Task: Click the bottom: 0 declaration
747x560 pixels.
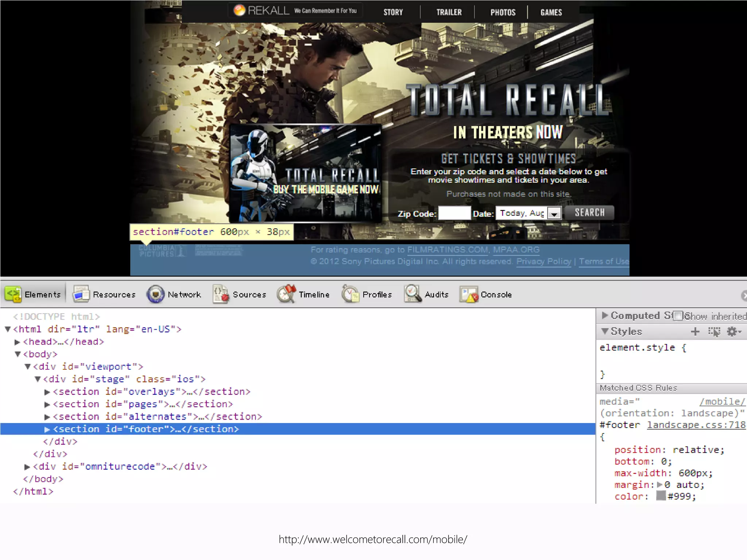Action: (x=643, y=461)
